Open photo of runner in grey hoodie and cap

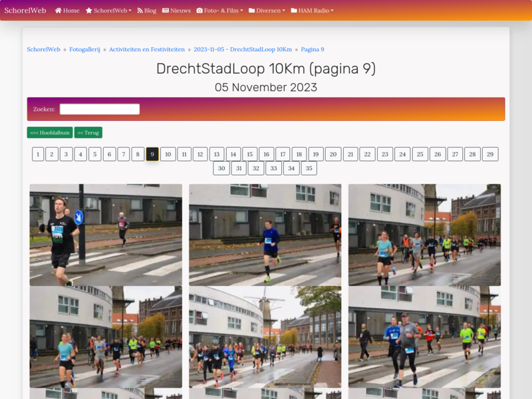tap(424, 337)
